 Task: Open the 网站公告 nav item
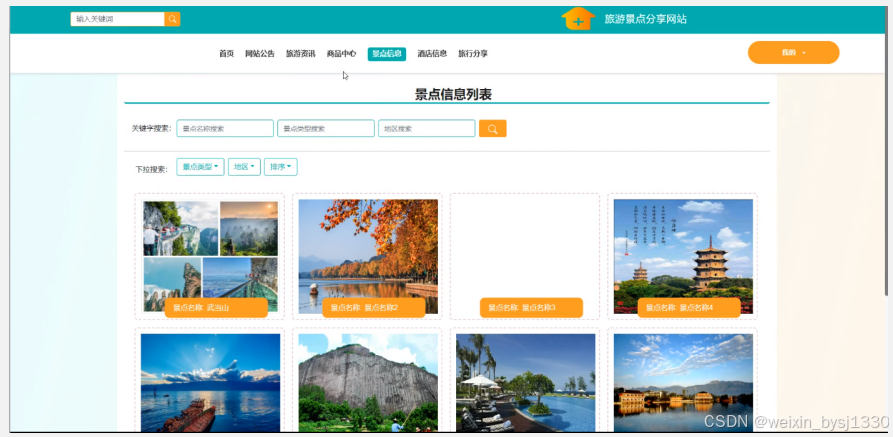260,54
